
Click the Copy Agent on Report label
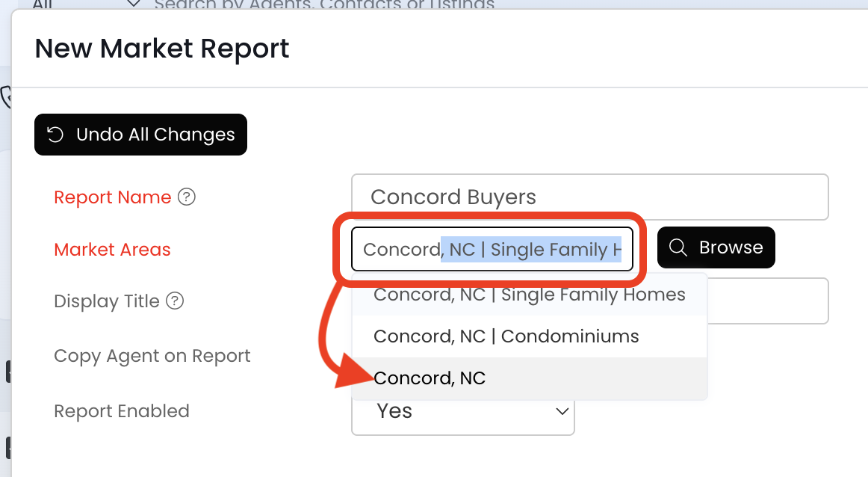pyautogui.click(x=152, y=356)
